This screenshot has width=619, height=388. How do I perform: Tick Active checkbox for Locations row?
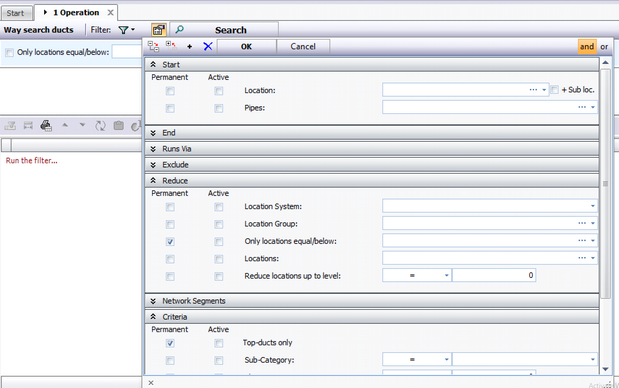tap(219, 259)
